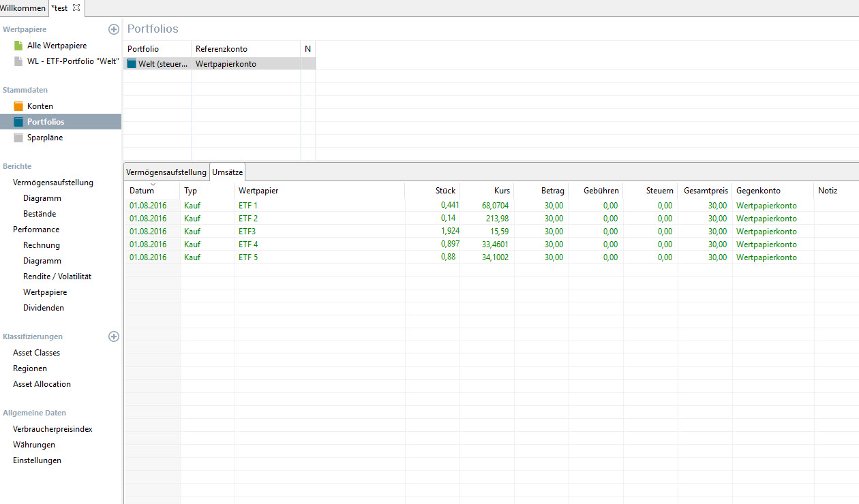Sort transactions by Datum column header

(x=153, y=191)
